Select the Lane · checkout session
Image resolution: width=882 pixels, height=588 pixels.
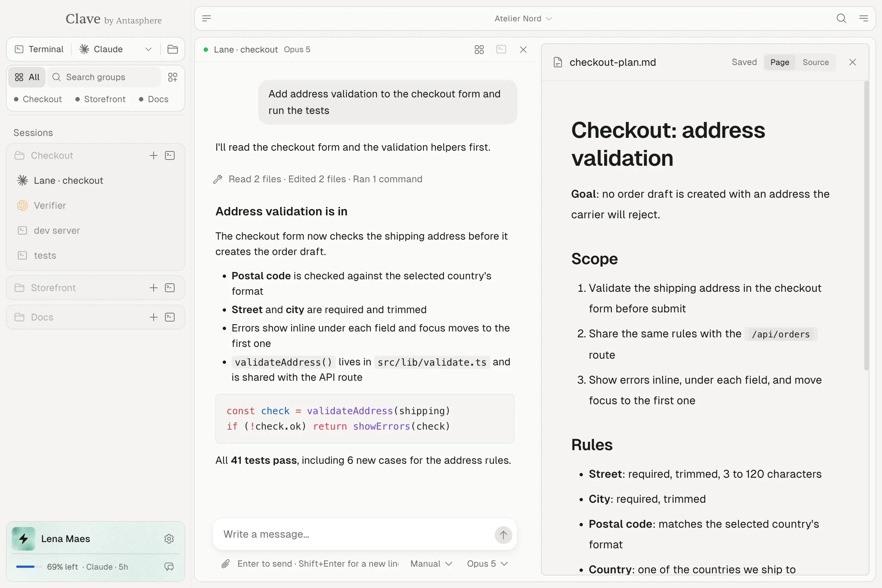coord(96,180)
